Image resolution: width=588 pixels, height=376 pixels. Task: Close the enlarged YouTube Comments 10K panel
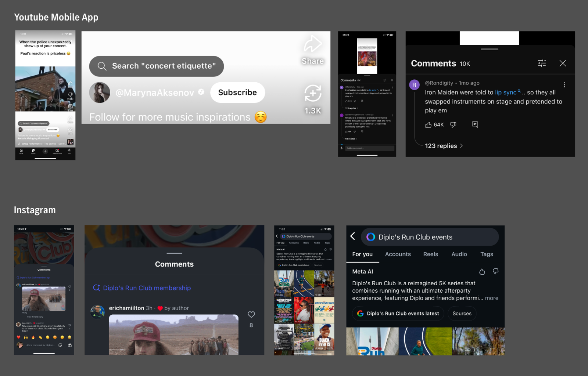point(563,63)
